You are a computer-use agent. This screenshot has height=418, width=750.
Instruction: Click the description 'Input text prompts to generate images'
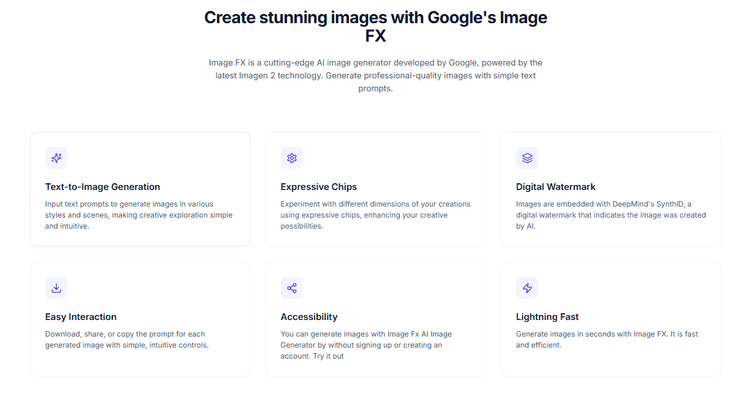[x=139, y=215]
